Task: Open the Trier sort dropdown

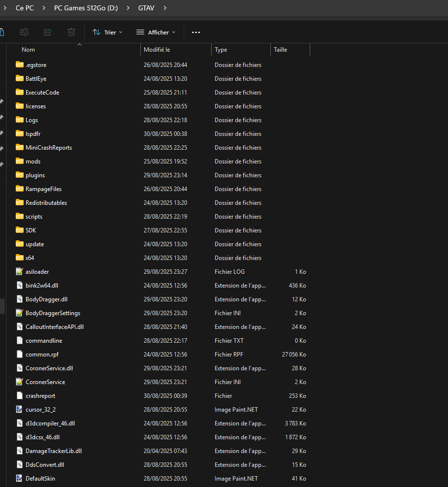Action: point(107,32)
